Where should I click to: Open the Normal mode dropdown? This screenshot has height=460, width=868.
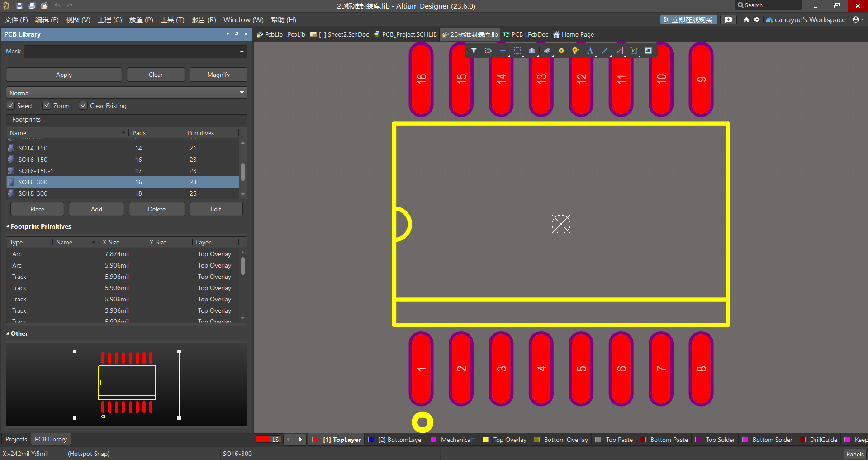[x=242, y=93]
